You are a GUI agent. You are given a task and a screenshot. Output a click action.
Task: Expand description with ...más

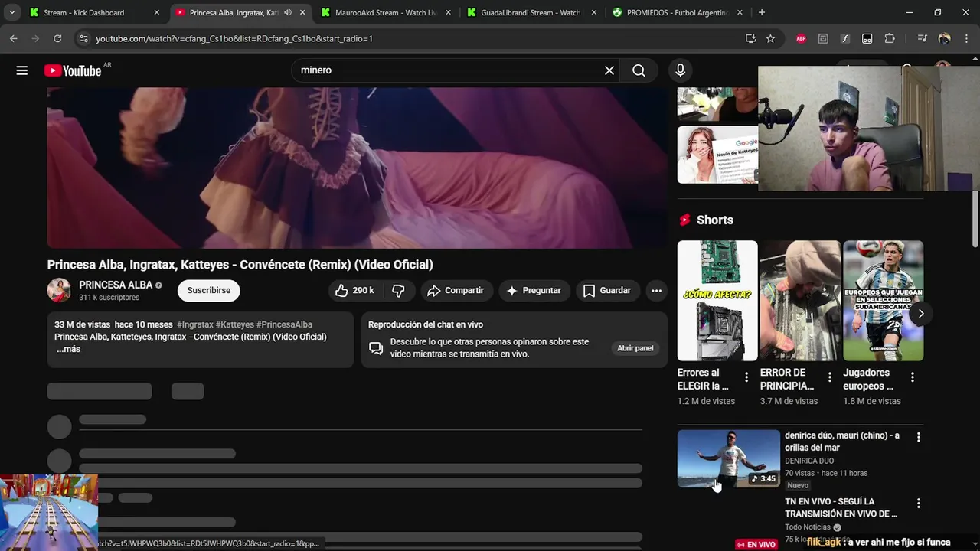tap(69, 349)
